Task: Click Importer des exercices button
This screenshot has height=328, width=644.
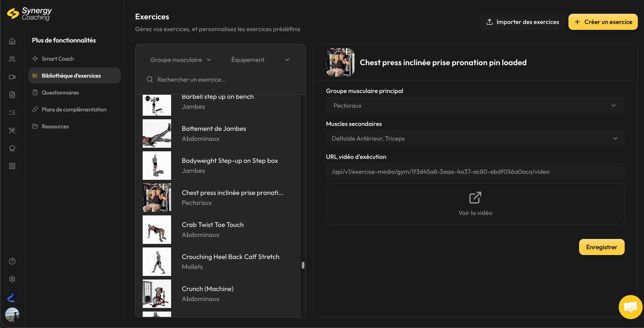Action: click(522, 22)
